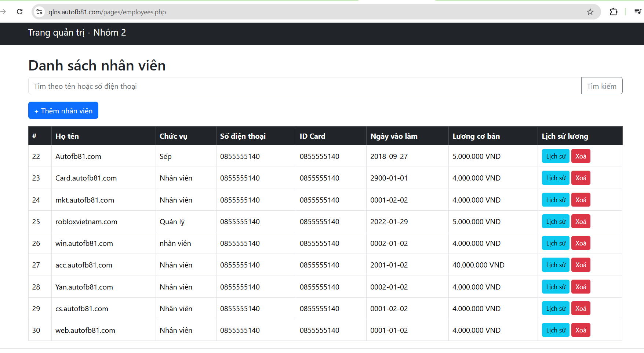Open the media control icon in the browser toolbar
644x353 pixels.
click(x=638, y=12)
